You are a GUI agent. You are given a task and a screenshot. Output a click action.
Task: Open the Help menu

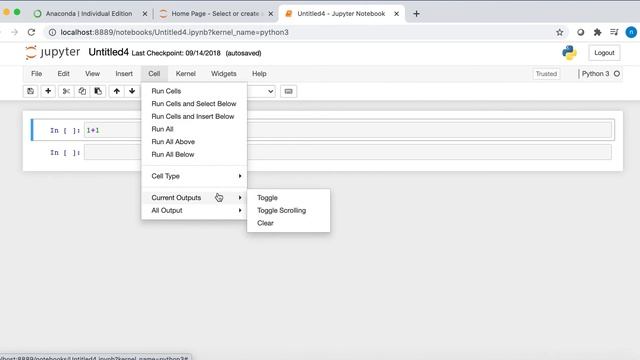click(x=259, y=74)
